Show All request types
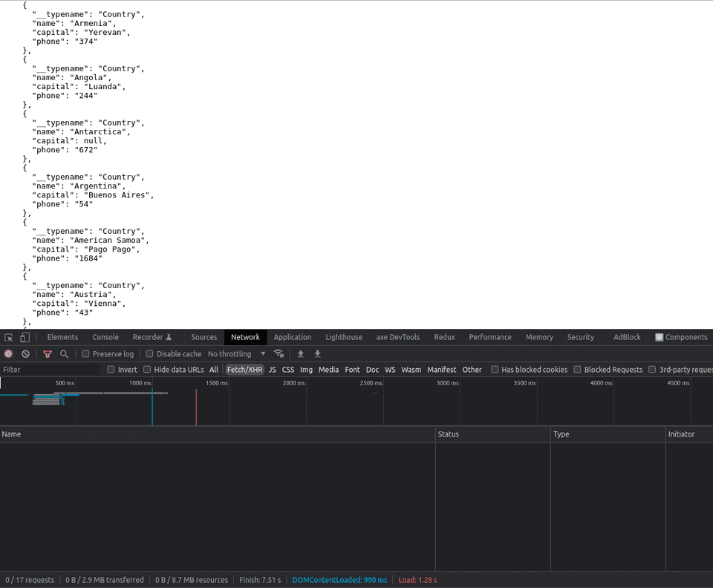The image size is (713, 588). (x=214, y=370)
